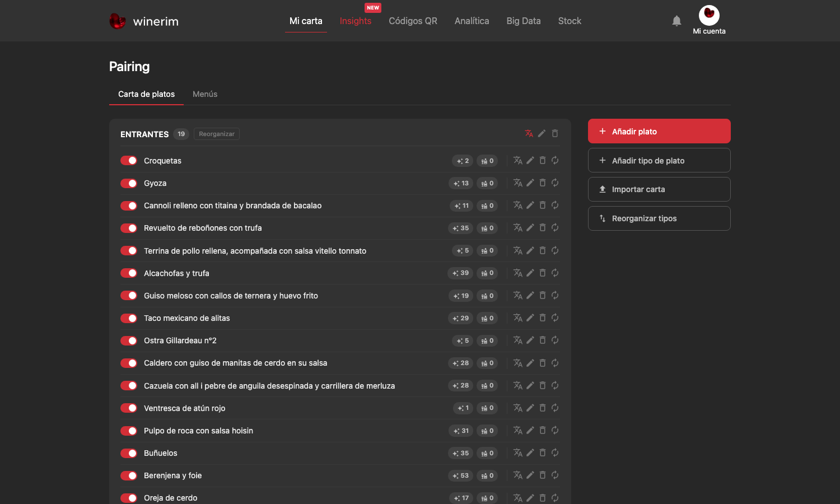
Task: Edit the Croquetas dish
Action: click(x=530, y=161)
